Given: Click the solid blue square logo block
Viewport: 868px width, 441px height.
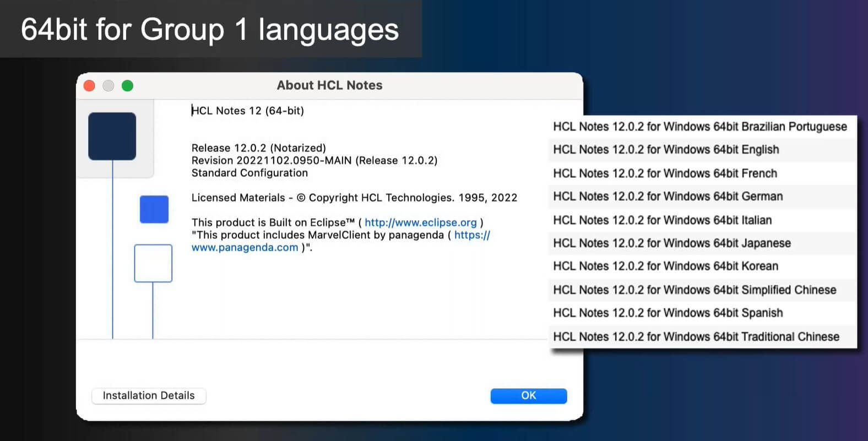Looking at the screenshot, I should pos(154,209).
